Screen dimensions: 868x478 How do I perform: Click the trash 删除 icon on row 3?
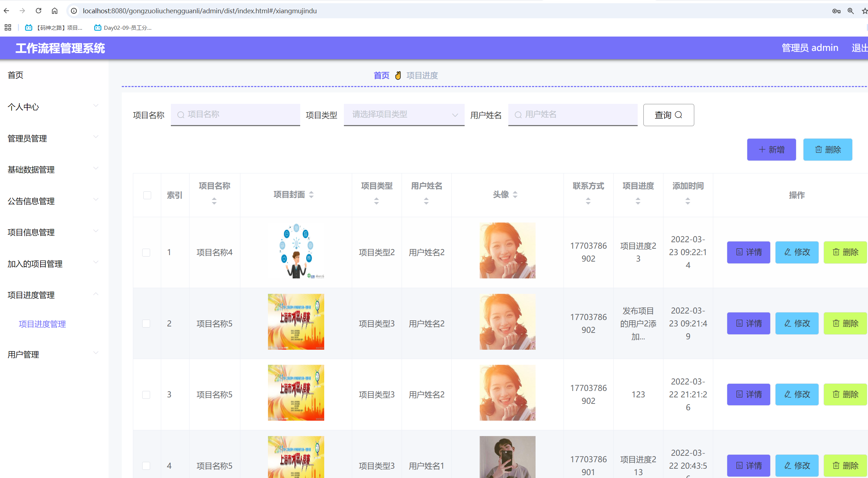coord(836,394)
